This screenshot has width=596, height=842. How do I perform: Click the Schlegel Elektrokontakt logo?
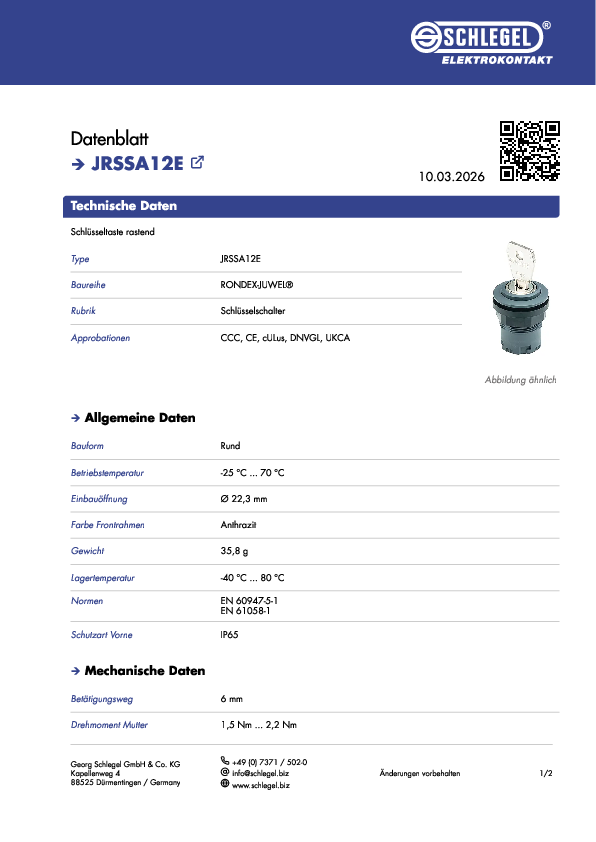point(482,42)
